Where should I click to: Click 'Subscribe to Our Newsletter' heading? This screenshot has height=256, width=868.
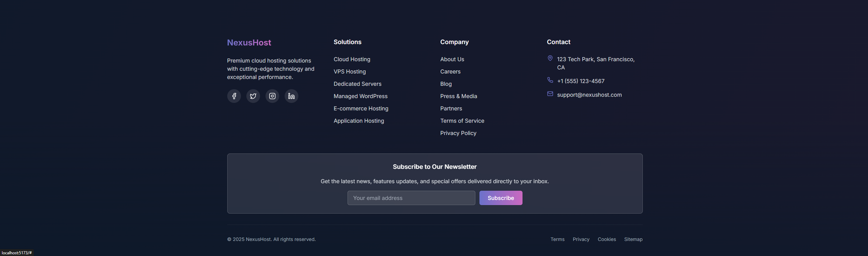tap(435, 167)
